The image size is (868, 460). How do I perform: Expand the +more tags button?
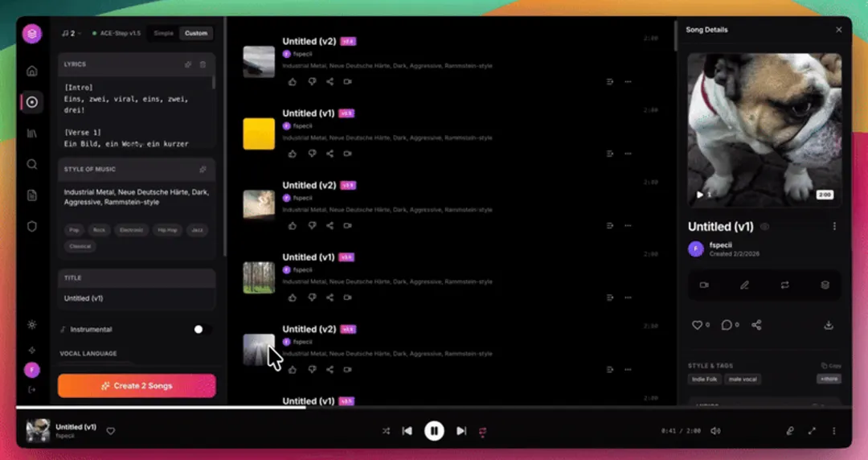(x=829, y=379)
